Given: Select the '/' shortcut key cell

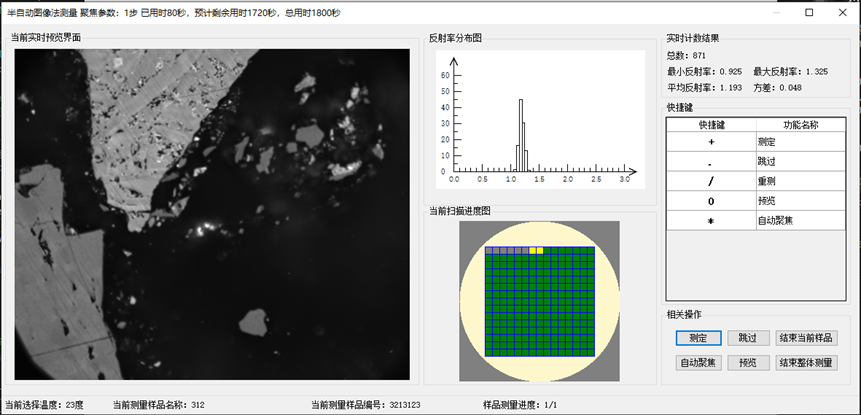Looking at the screenshot, I should (x=711, y=180).
